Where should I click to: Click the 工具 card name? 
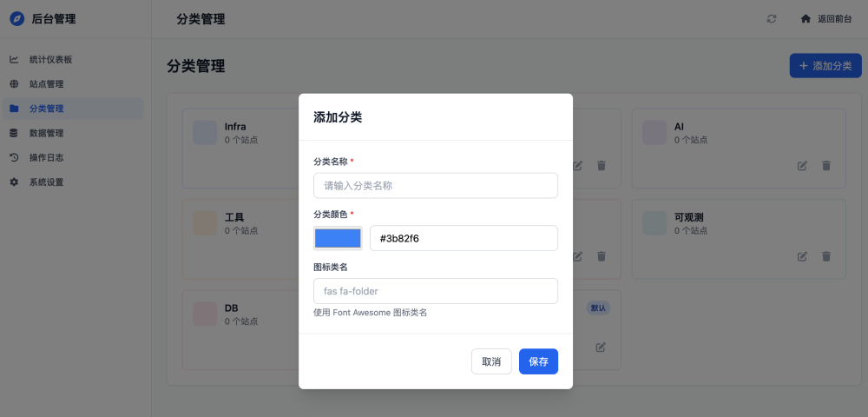234,218
